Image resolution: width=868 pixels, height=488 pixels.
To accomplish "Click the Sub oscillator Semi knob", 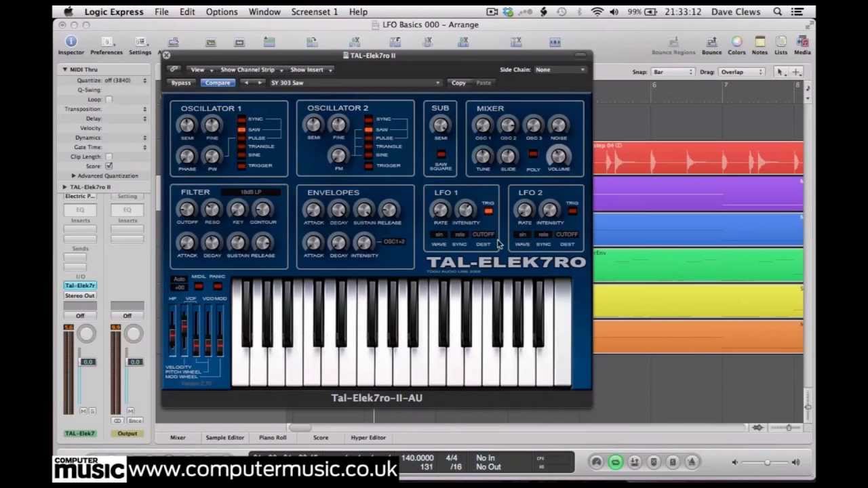I will click(x=440, y=125).
